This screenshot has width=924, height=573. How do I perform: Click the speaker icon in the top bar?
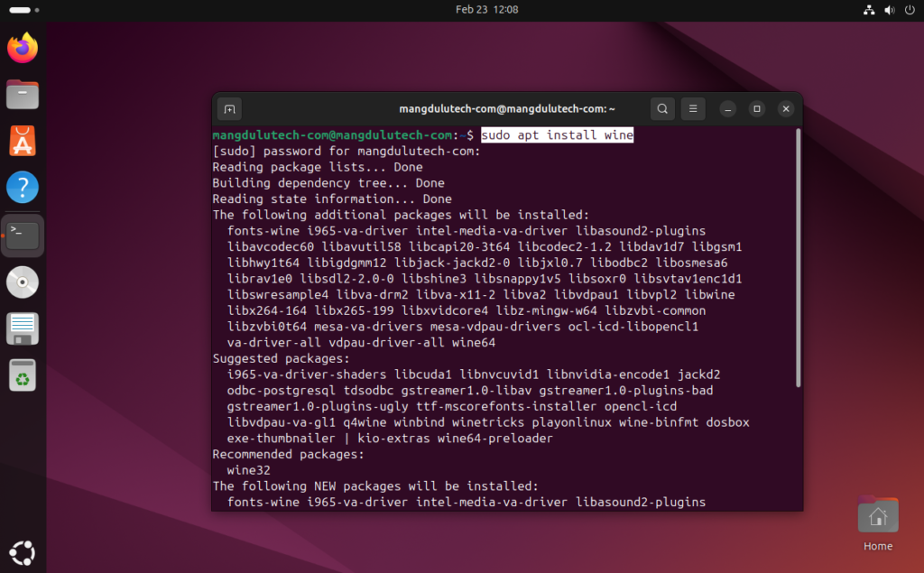pyautogui.click(x=889, y=10)
